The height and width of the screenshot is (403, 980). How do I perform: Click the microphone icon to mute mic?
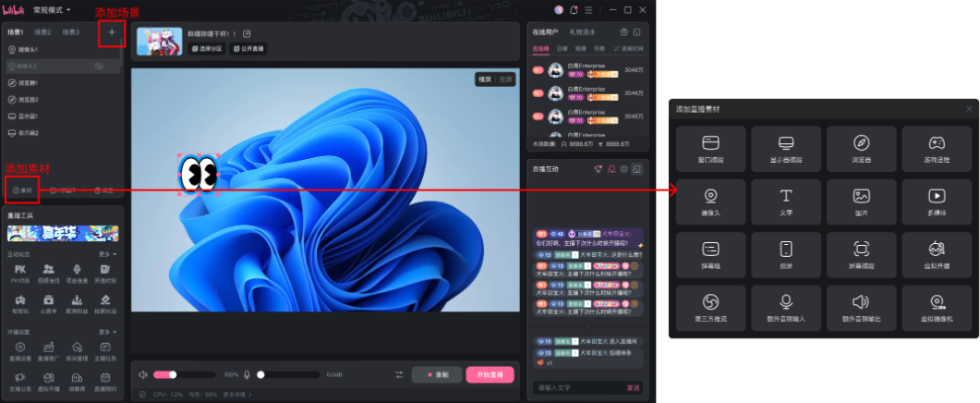click(x=248, y=374)
